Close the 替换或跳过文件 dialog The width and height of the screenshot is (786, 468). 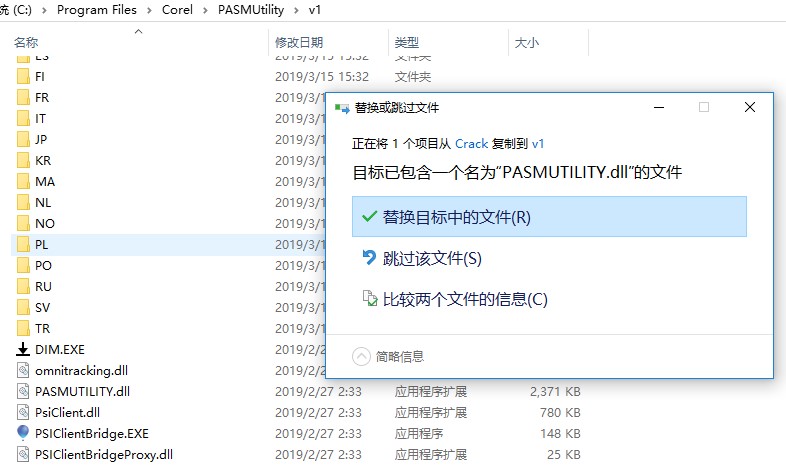click(749, 107)
